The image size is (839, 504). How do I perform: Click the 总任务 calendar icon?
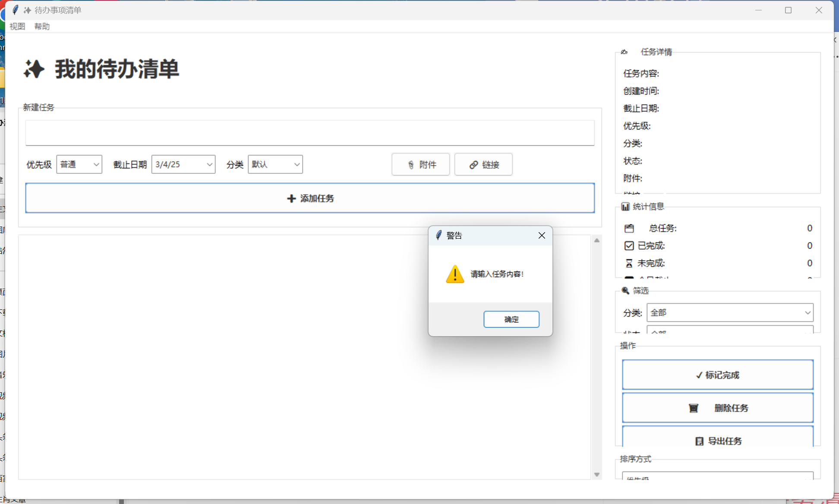(629, 228)
